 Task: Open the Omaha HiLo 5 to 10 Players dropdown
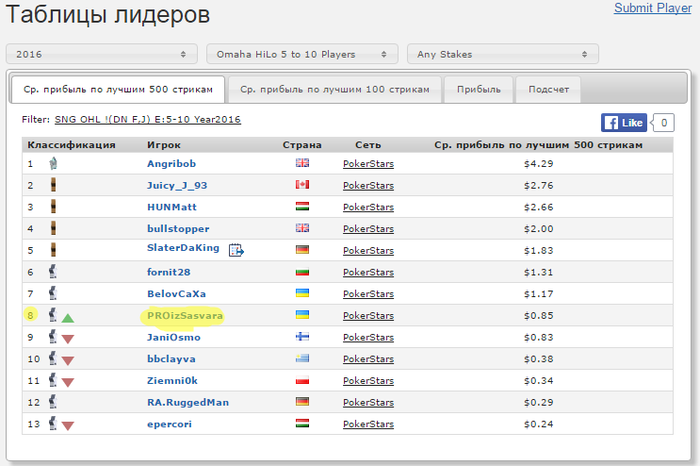tap(302, 54)
